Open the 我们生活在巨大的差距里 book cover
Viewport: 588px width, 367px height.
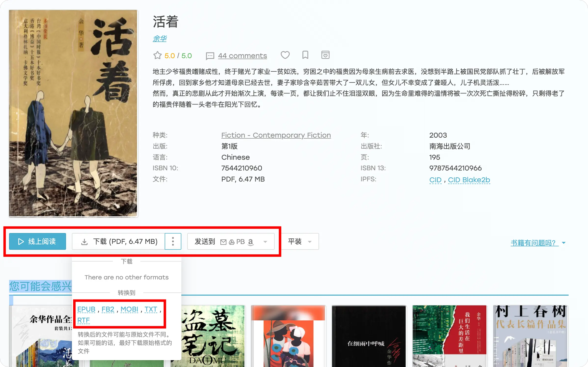450,336
